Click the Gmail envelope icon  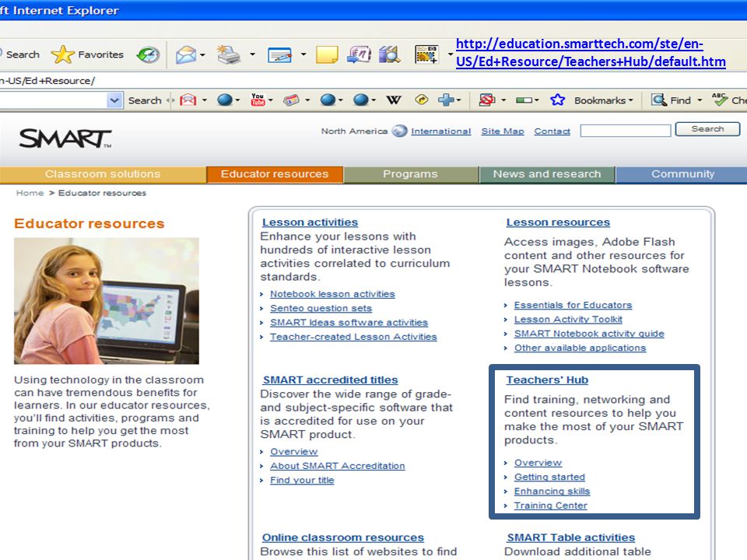188,100
